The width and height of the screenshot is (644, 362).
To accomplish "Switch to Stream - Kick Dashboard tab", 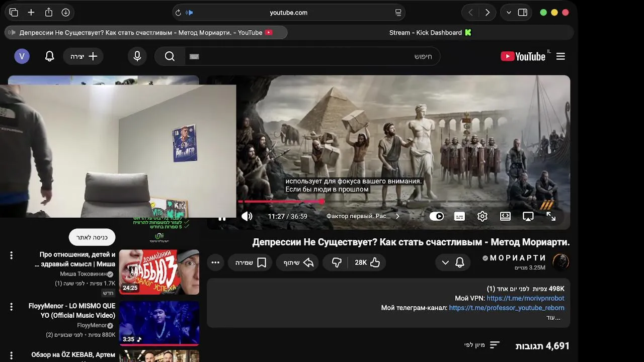I will click(431, 33).
